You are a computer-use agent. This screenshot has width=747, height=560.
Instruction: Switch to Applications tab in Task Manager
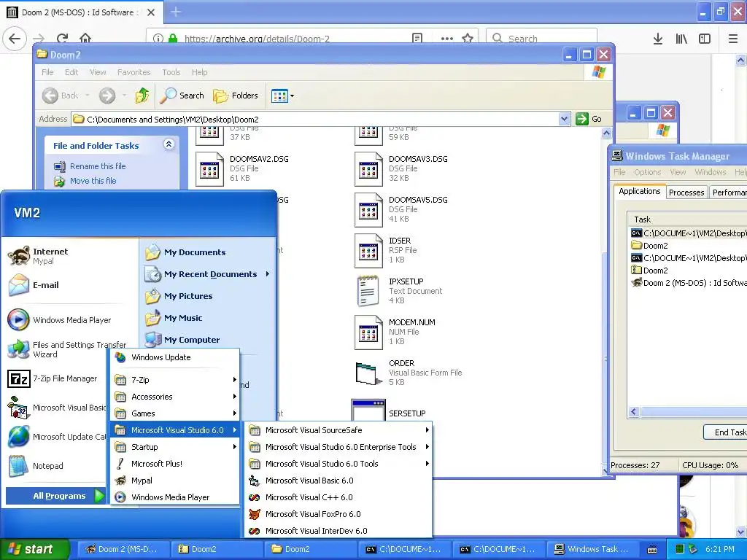point(639,191)
